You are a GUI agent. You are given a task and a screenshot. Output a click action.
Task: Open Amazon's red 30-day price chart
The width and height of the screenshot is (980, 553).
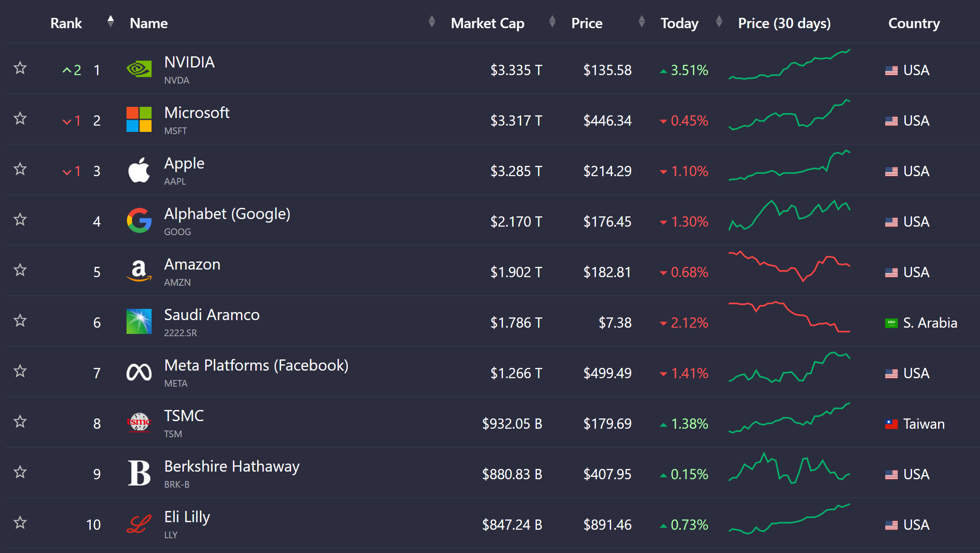coord(789,266)
